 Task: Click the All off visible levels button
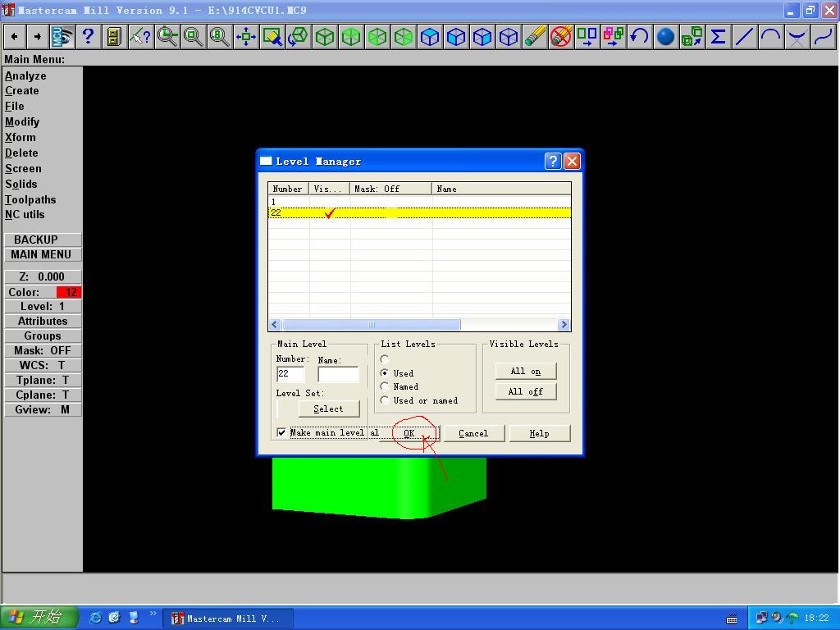tap(526, 391)
